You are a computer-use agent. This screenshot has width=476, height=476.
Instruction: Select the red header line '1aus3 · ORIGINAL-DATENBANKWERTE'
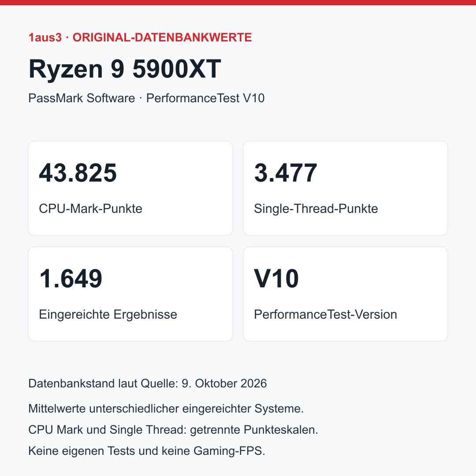click(x=140, y=37)
